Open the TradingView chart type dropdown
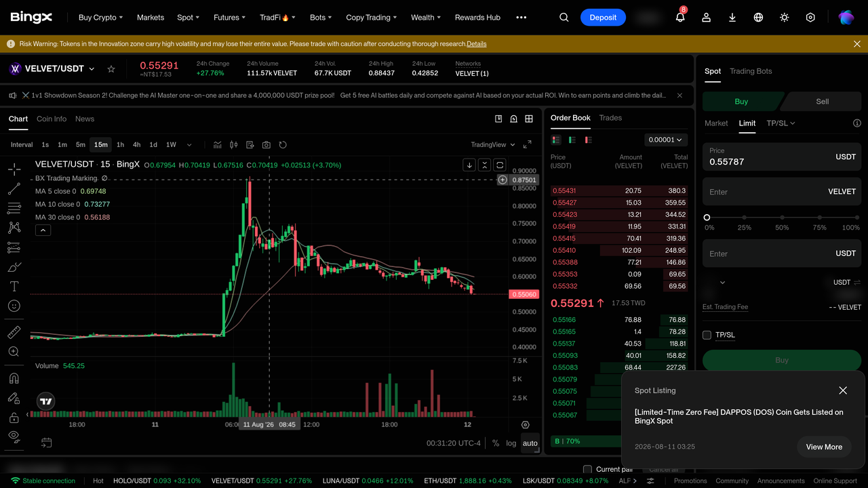Image resolution: width=868 pixels, height=488 pixels. (x=493, y=144)
